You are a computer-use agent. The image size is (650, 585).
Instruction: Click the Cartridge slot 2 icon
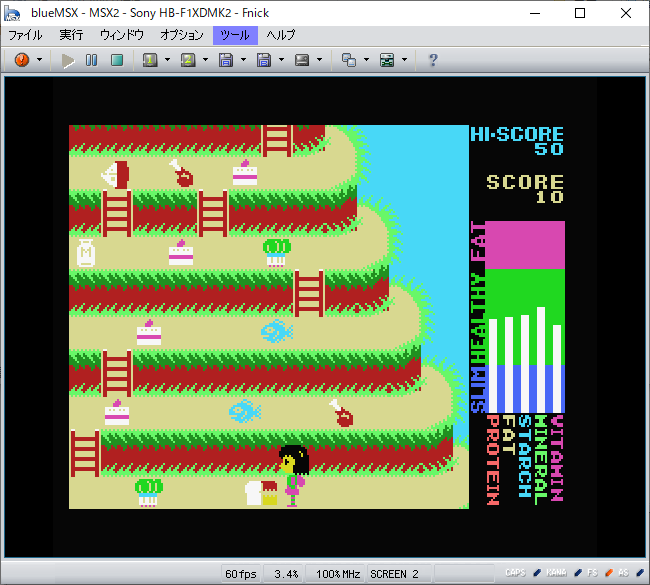(x=188, y=60)
